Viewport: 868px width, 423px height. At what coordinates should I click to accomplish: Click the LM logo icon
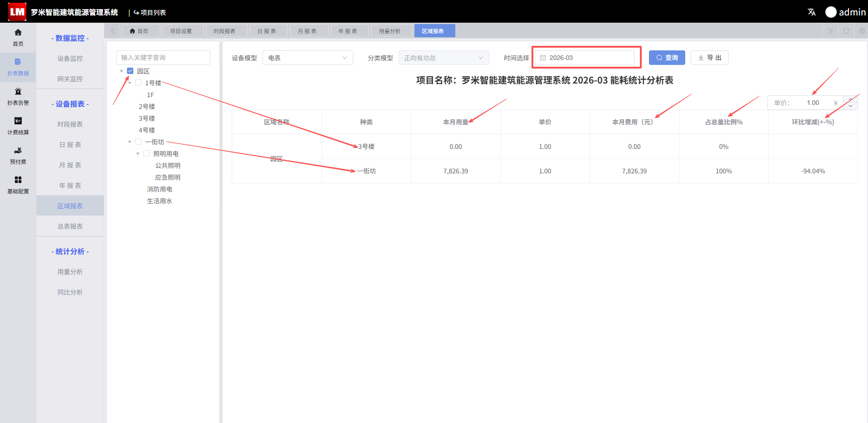(17, 12)
